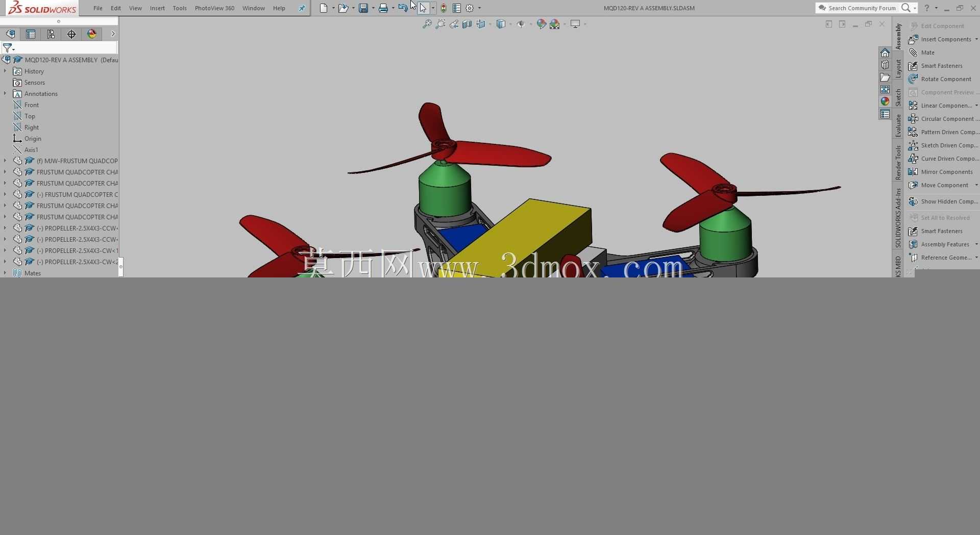Open the View Palette icon
The height and width of the screenshot is (535, 980).
[885, 90]
